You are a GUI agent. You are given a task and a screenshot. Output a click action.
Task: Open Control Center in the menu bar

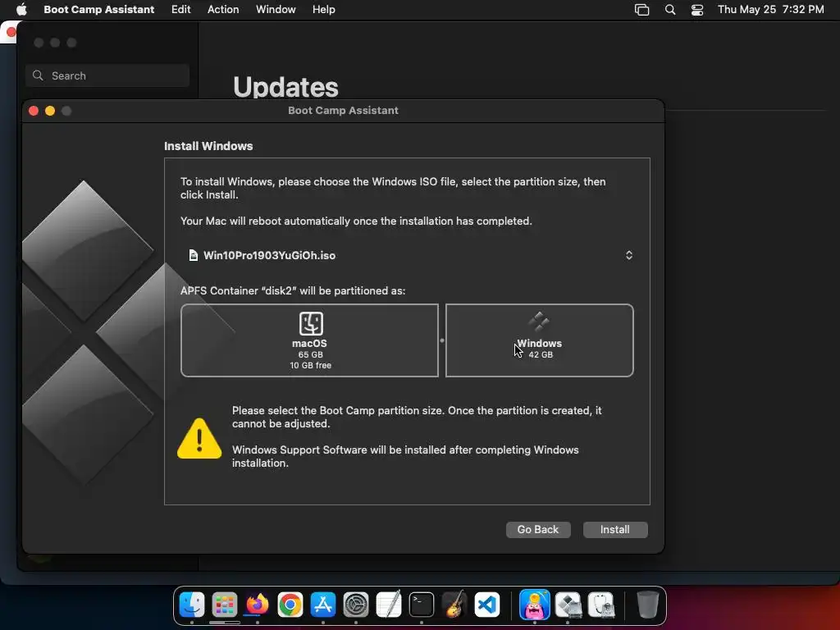697,10
